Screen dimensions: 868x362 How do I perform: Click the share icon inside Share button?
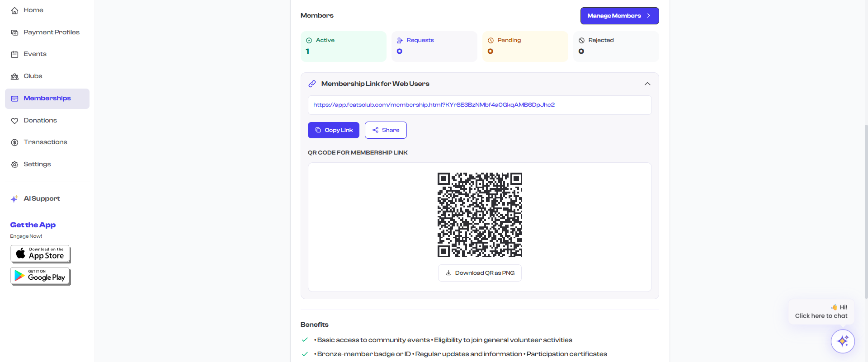tap(375, 130)
